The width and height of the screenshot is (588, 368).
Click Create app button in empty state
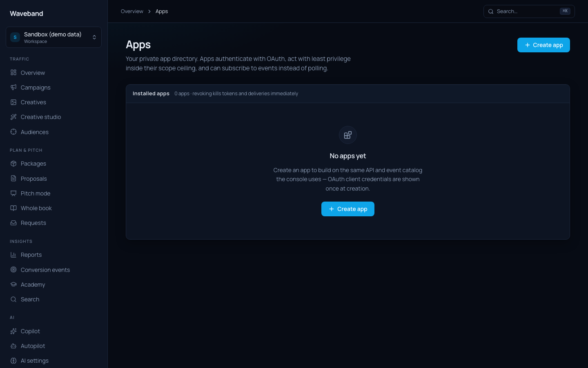click(x=348, y=209)
